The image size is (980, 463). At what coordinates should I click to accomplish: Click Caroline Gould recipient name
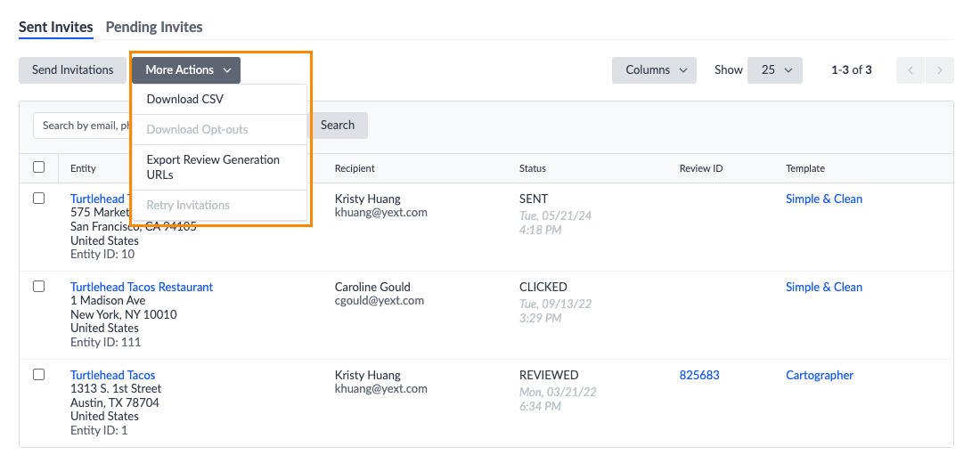(372, 287)
